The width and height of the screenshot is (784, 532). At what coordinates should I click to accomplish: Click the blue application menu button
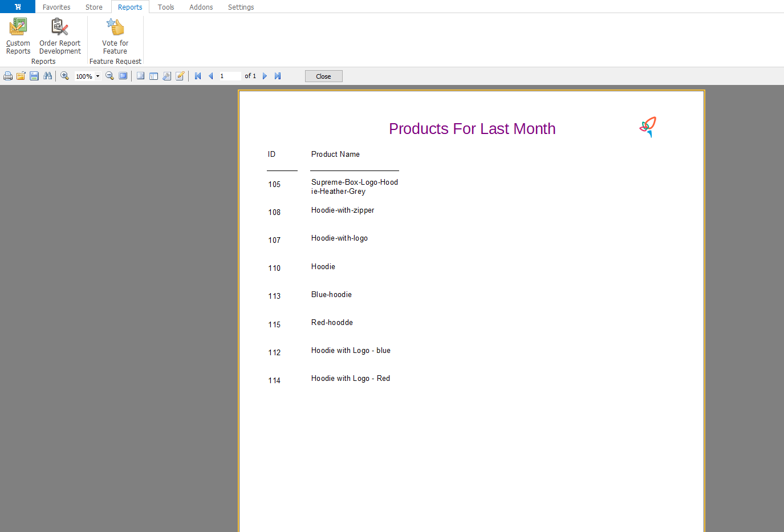pyautogui.click(x=18, y=7)
